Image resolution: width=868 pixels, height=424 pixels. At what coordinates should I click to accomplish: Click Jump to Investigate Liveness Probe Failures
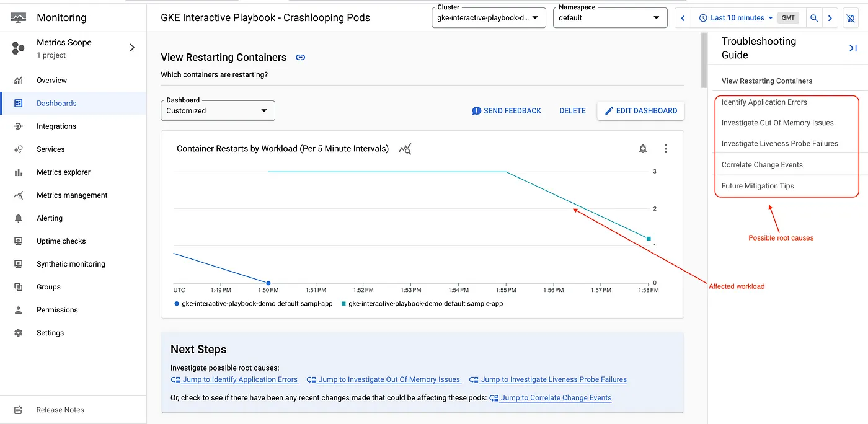coord(548,379)
